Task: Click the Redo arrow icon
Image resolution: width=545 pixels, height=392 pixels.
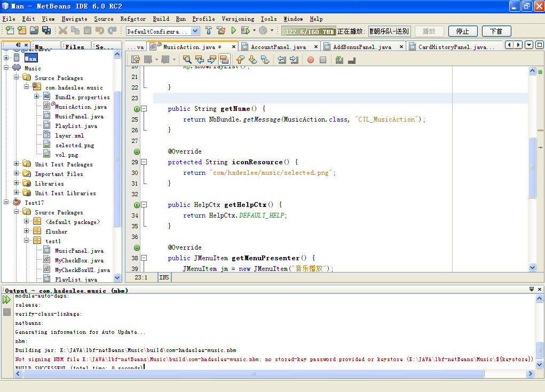Action: 112,30
